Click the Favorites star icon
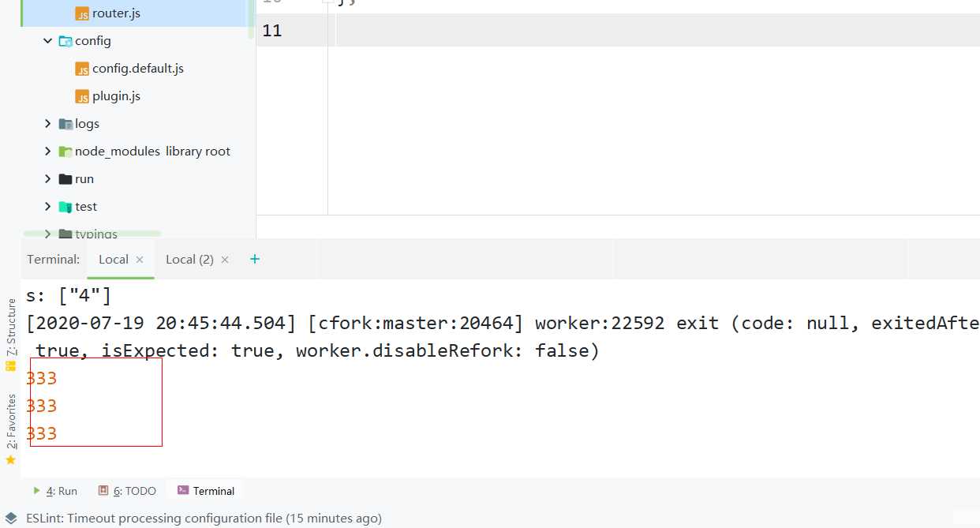Viewport: 980px width, 528px height. [x=11, y=460]
